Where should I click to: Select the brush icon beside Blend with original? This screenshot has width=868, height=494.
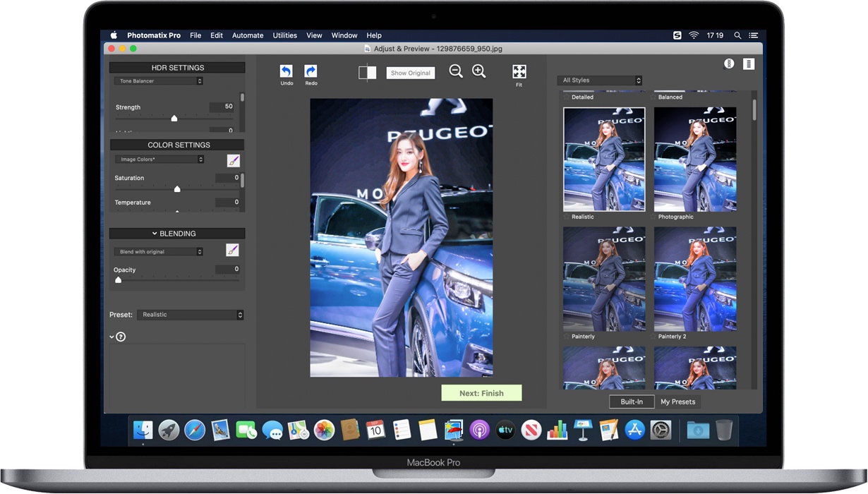[234, 250]
